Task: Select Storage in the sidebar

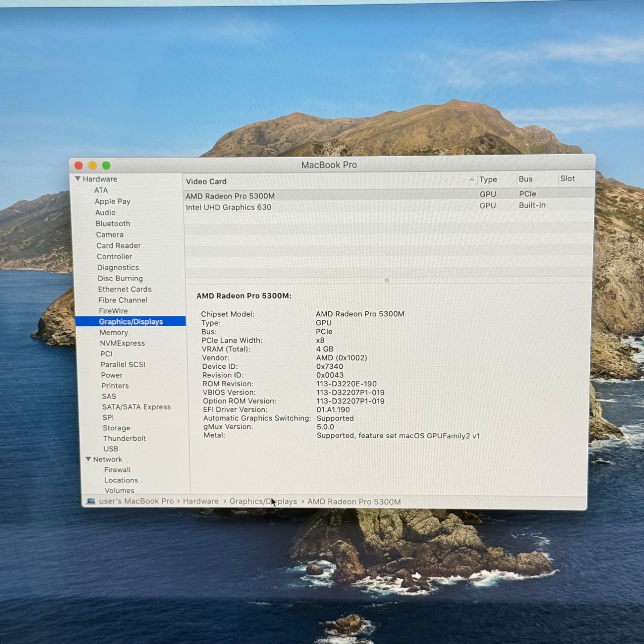Action: point(116,428)
